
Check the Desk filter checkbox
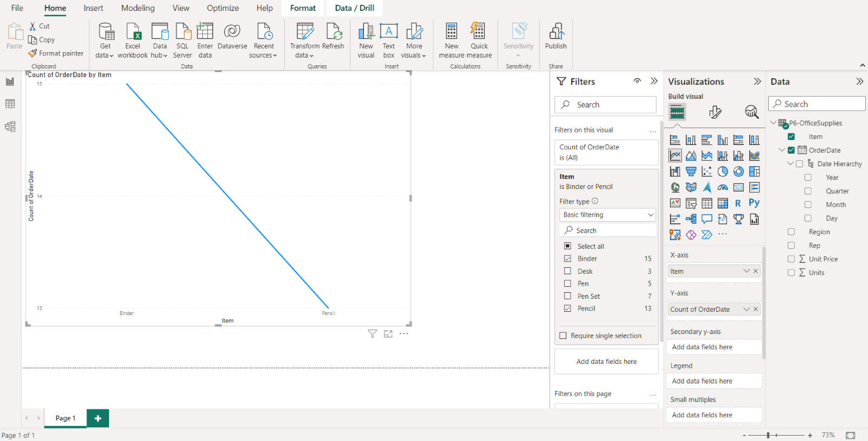tap(567, 271)
